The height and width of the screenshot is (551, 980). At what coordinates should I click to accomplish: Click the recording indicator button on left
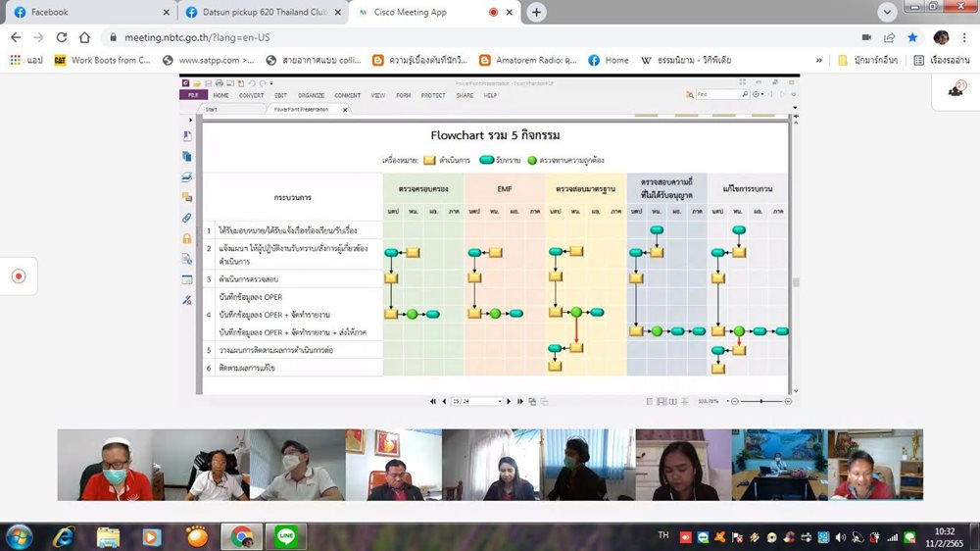(x=19, y=275)
